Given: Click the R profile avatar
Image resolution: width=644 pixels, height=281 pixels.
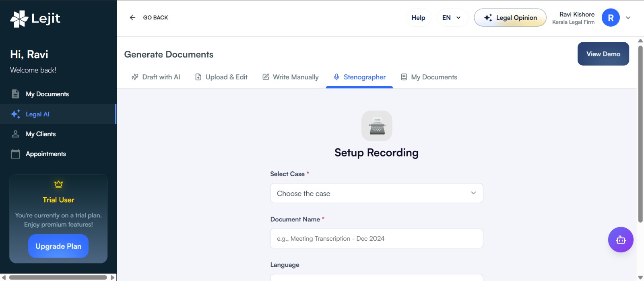Looking at the screenshot, I should click(x=610, y=18).
